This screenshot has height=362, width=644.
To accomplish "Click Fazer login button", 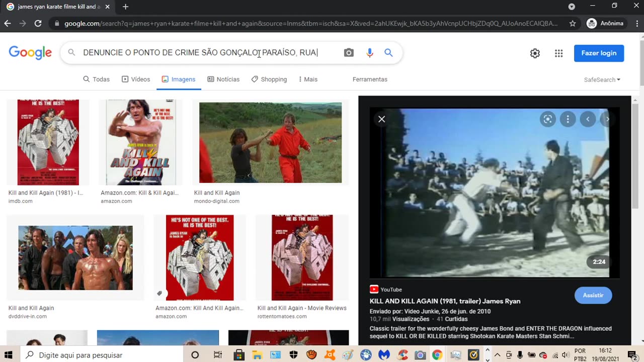I will click(599, 53).
